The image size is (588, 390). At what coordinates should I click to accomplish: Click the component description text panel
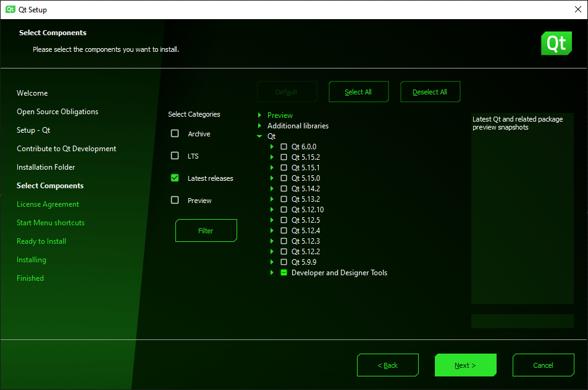click(523, 209)
